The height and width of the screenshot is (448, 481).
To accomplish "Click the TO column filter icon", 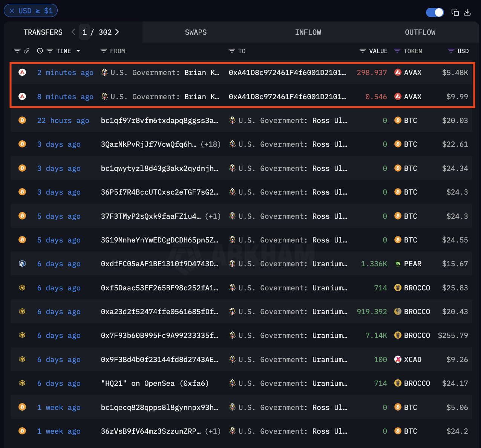I will pos(232,51).
